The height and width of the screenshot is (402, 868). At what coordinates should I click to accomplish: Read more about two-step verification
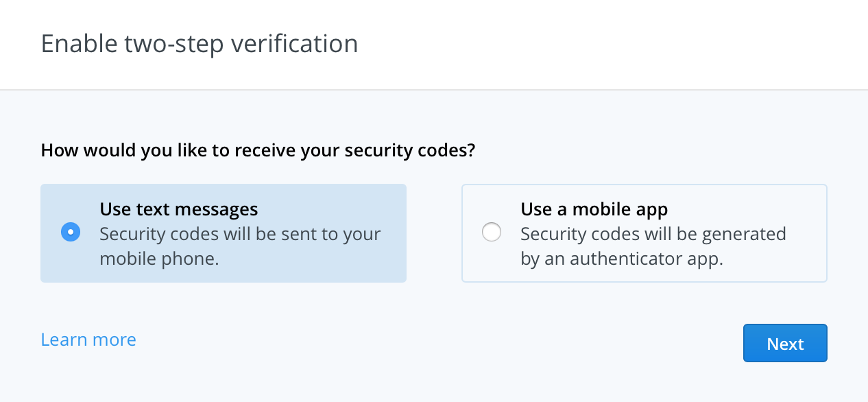point(88,339)
